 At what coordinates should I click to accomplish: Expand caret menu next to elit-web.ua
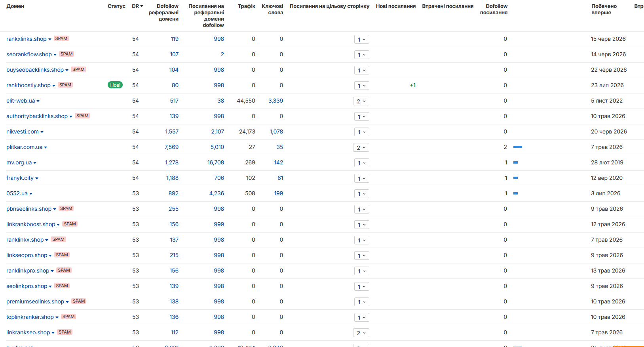pyautogui.click(x=38, y=101)
